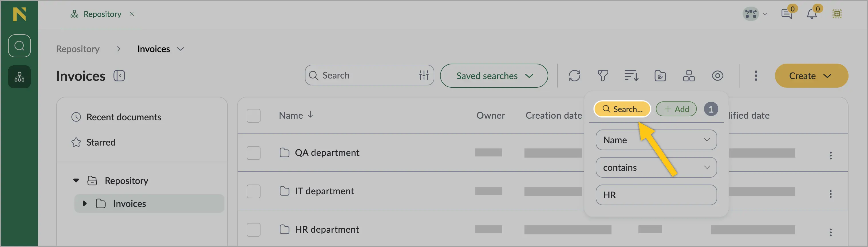Open the toolbar more options menu
This screenshot has width=868, height=247.
pyautogui.click(x=756, y=76)
